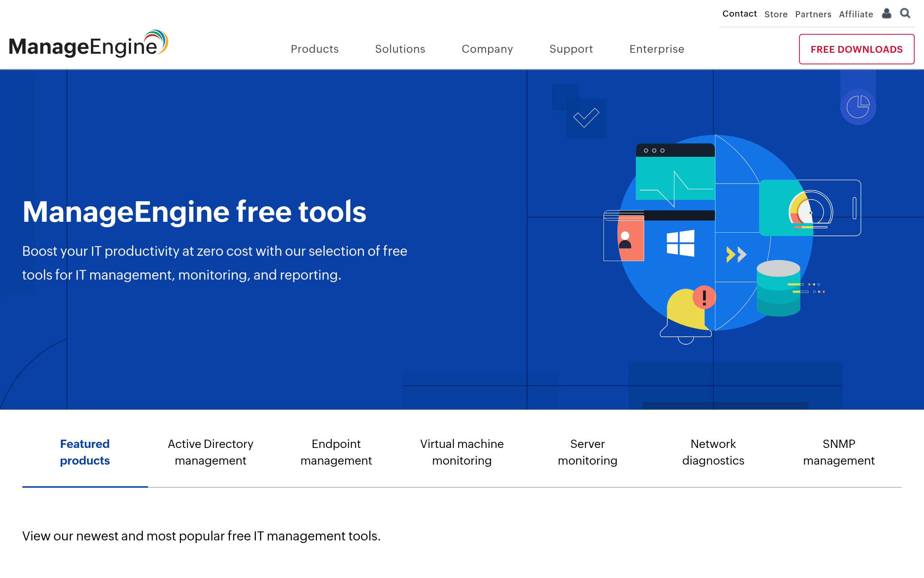Switch to Active Directory management tab
Image resolution: width=924 pixels, height=578 pixels.
[210, 452]
